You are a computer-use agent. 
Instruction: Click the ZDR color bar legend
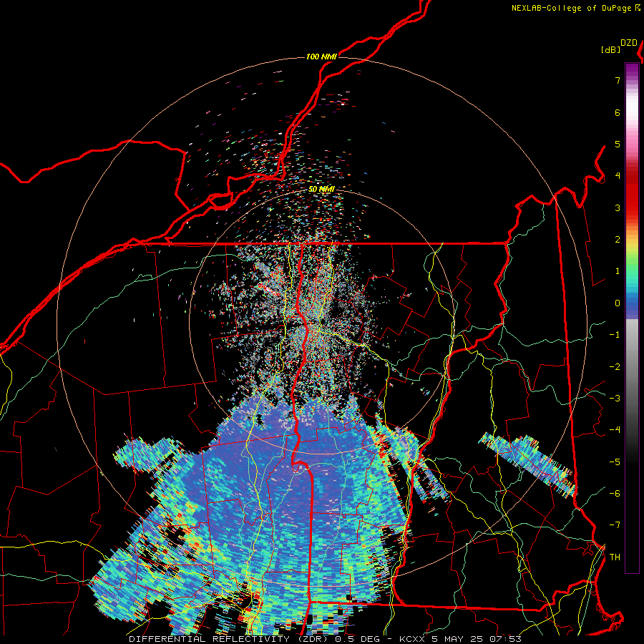pos(632,318)
